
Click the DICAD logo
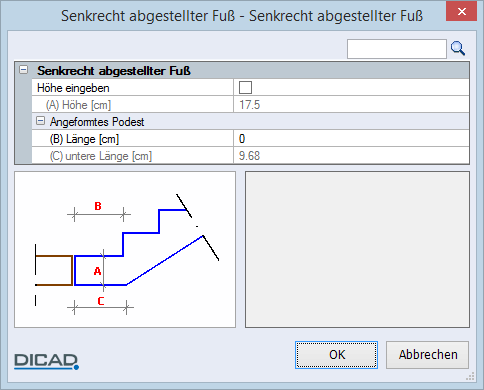(x=46, y=362)
